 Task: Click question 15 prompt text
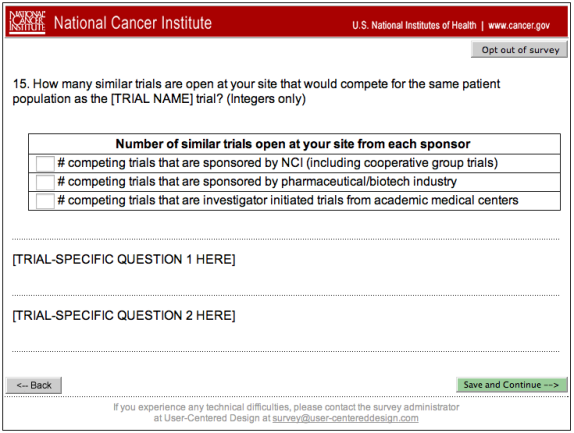pos(256,91)
